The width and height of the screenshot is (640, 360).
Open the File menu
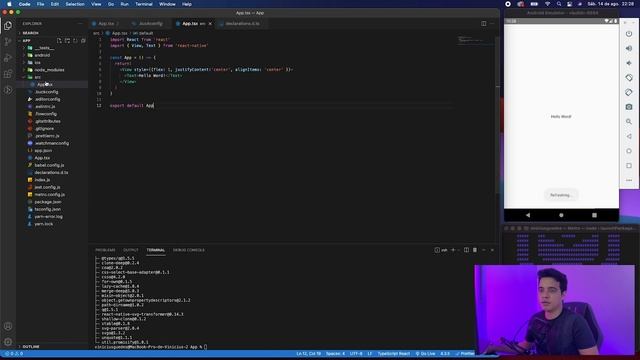pyautogui.click(x=40, y=4)
